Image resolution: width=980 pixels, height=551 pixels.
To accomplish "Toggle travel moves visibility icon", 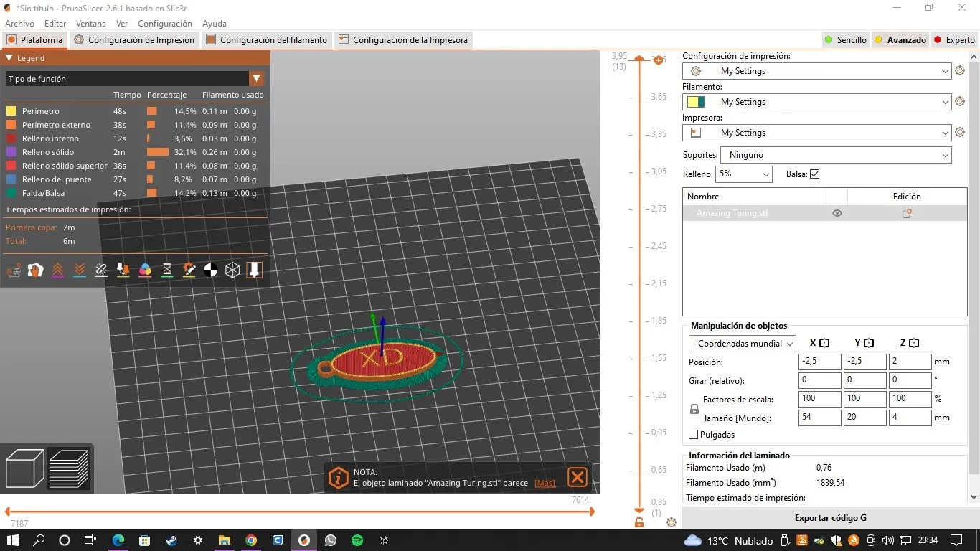I will pyautogui.click(x=14, y=270).
